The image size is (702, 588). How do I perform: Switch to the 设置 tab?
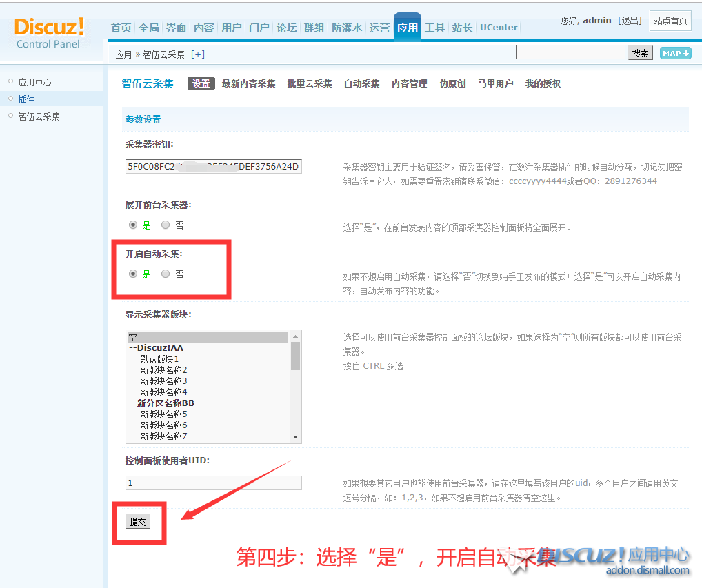[201, 83]
